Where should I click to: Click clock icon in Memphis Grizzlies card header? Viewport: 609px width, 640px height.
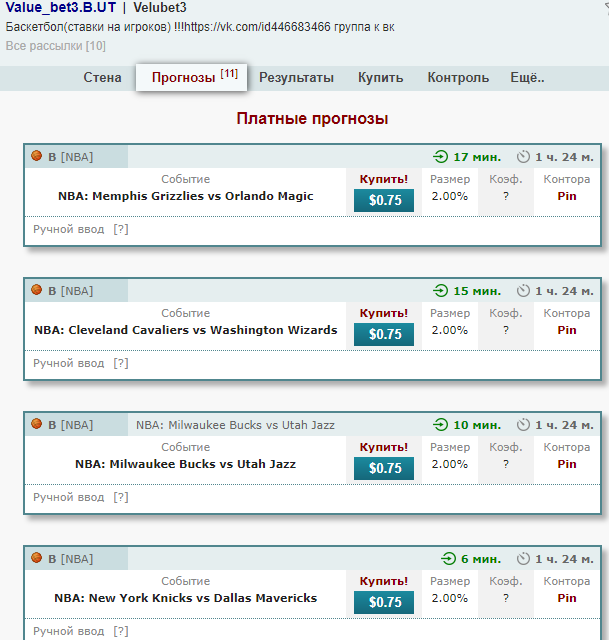523,156
